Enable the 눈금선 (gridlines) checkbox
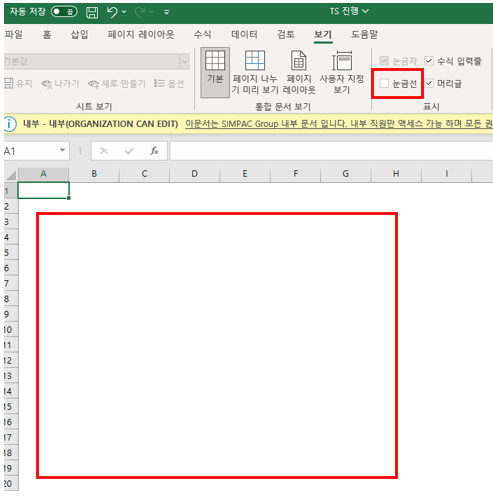 (x=384, y=83)
